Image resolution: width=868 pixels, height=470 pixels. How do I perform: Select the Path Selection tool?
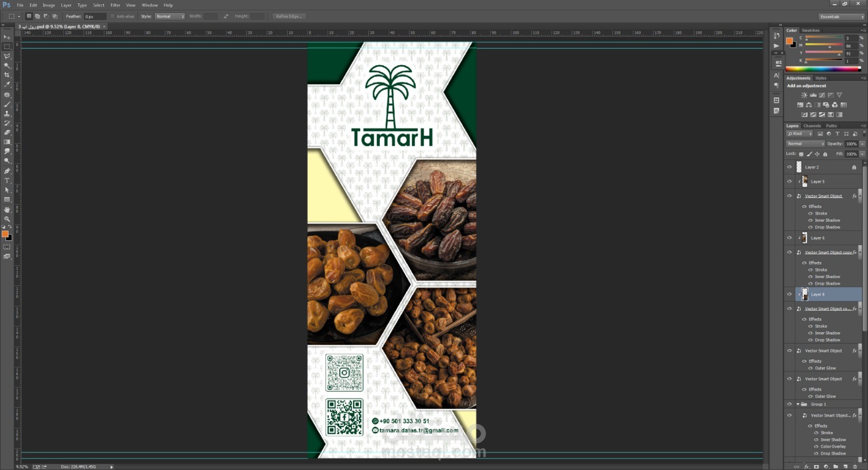pyautogui.click(x=7, y=190)
